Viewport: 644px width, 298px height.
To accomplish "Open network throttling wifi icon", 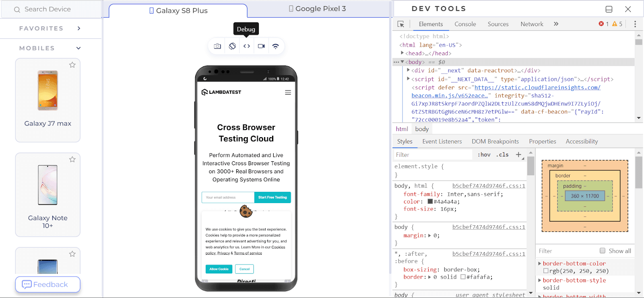I will (x=276, y=46).
